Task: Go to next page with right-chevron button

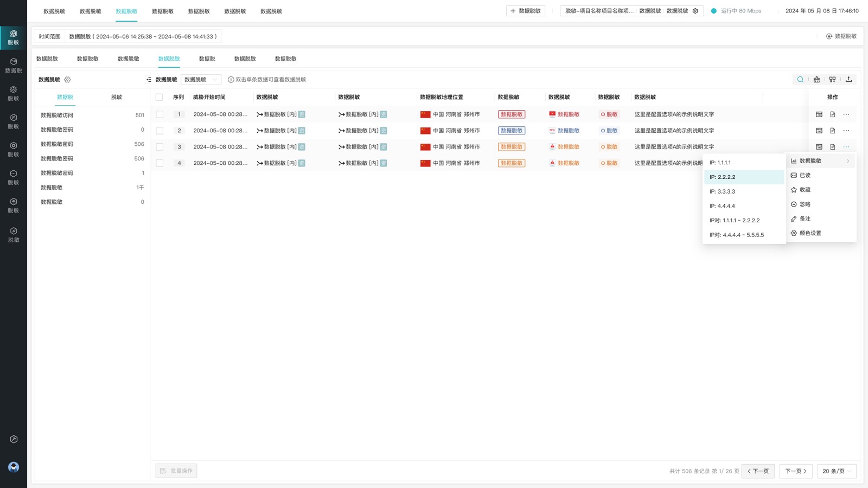Action: tap(796, 471)
